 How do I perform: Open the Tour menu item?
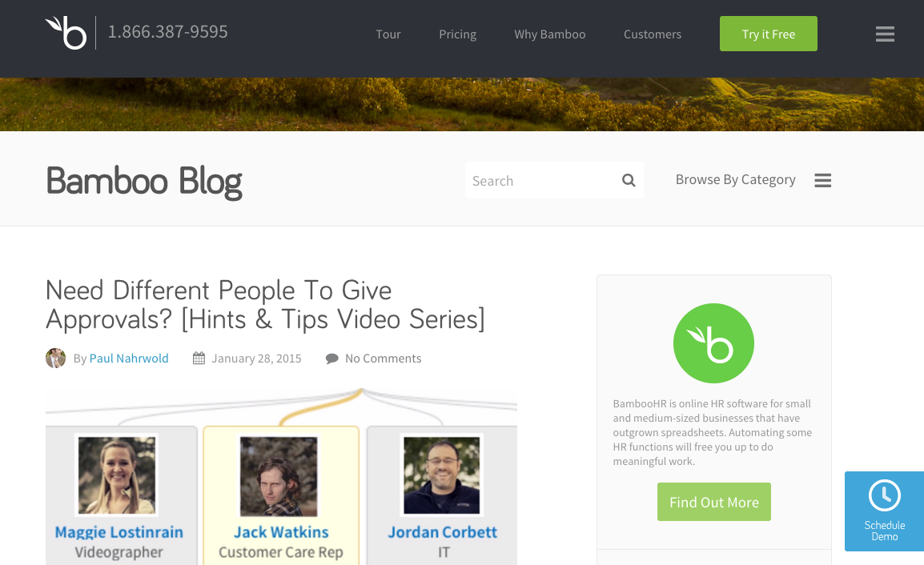(388, 34)
